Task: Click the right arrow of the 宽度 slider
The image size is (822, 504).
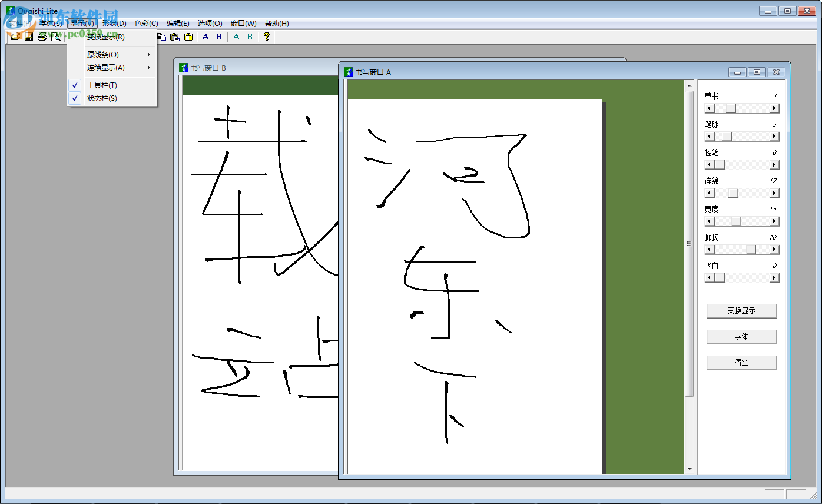Action: pos(774,221)
